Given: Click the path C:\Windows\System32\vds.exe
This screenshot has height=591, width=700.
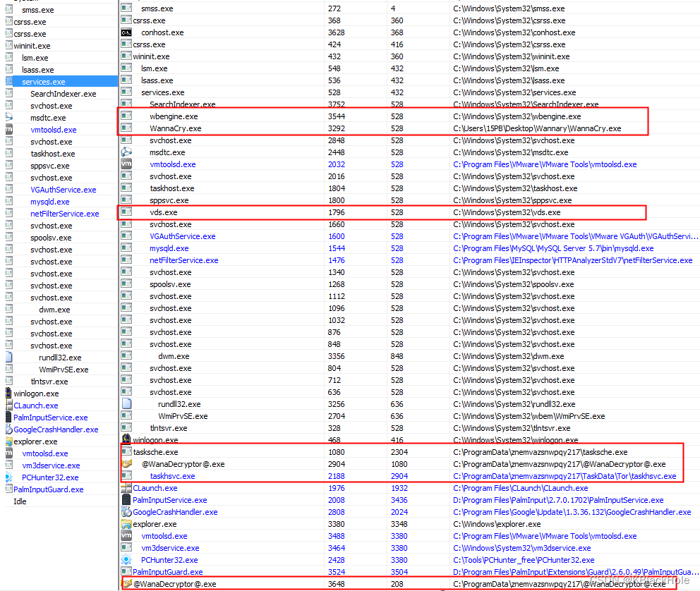Looking at the screenshot, I should tap(507, 212).
